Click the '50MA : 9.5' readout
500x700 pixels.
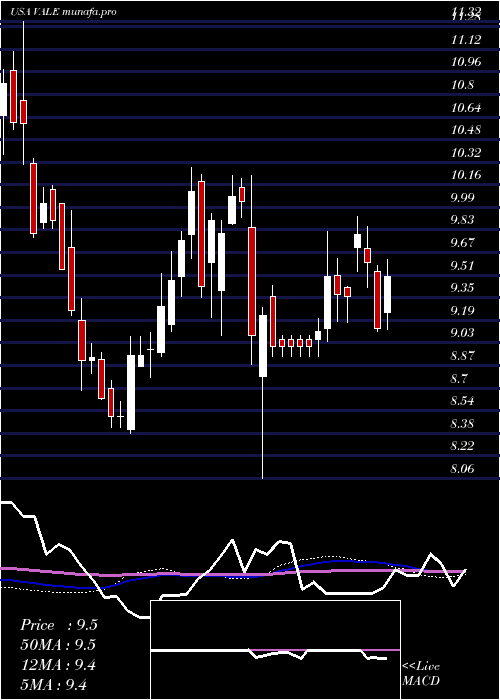point(58,645)
